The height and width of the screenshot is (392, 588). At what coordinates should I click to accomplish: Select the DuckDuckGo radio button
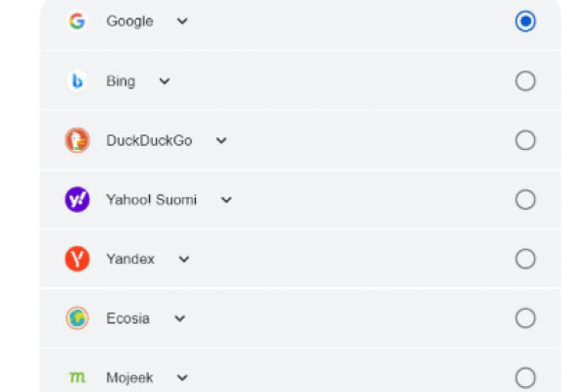point(525,140)
